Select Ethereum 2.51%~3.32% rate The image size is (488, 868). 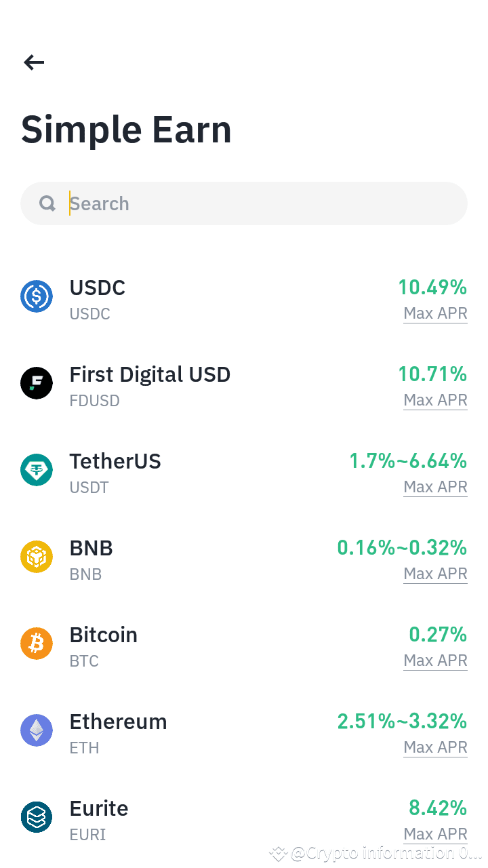pos(402,722)
